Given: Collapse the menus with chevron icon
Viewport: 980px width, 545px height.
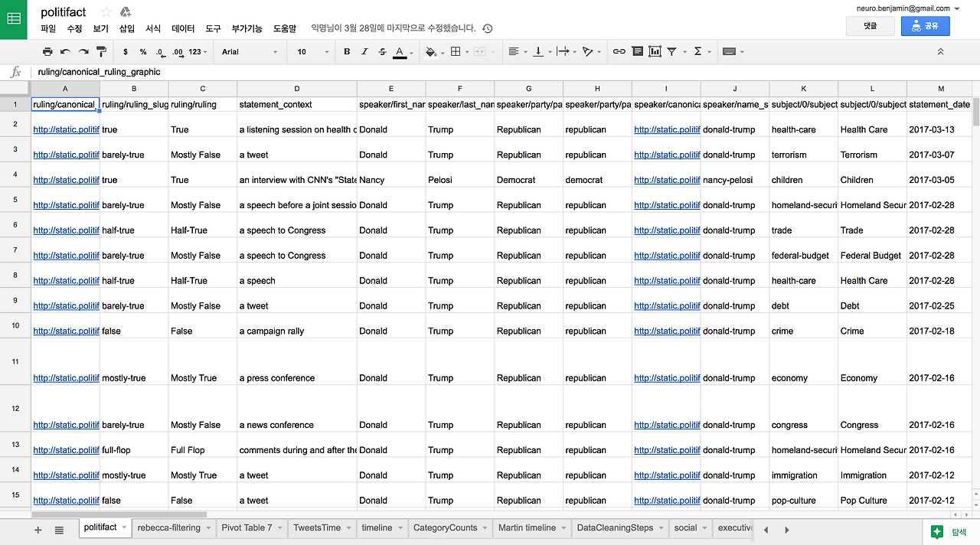Looking at the screenshot, I should click(940, 51).
